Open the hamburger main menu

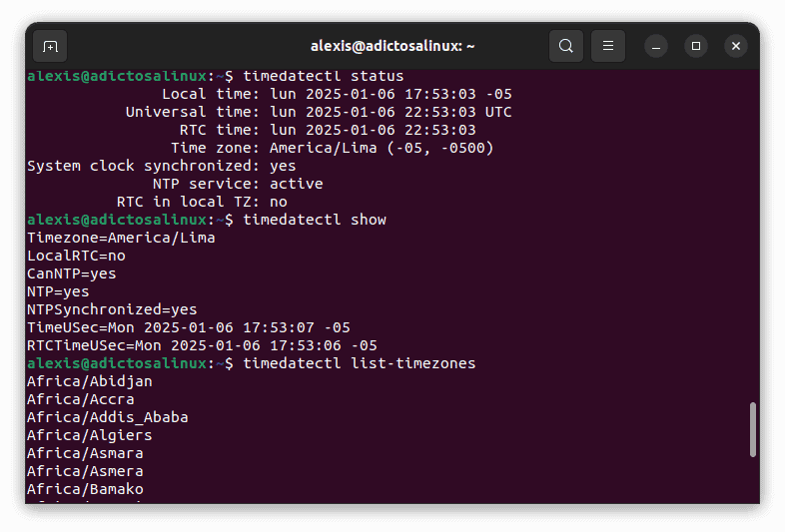point(607,46)
